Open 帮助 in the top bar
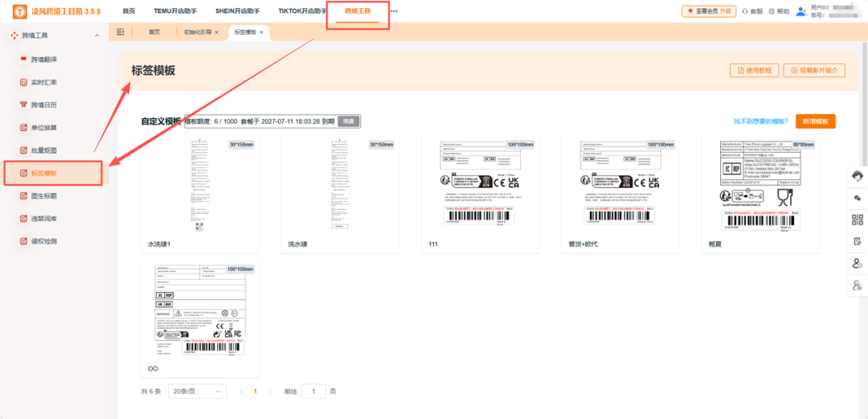The height and width of the screenshot is (419, 868). coord(780,11)
